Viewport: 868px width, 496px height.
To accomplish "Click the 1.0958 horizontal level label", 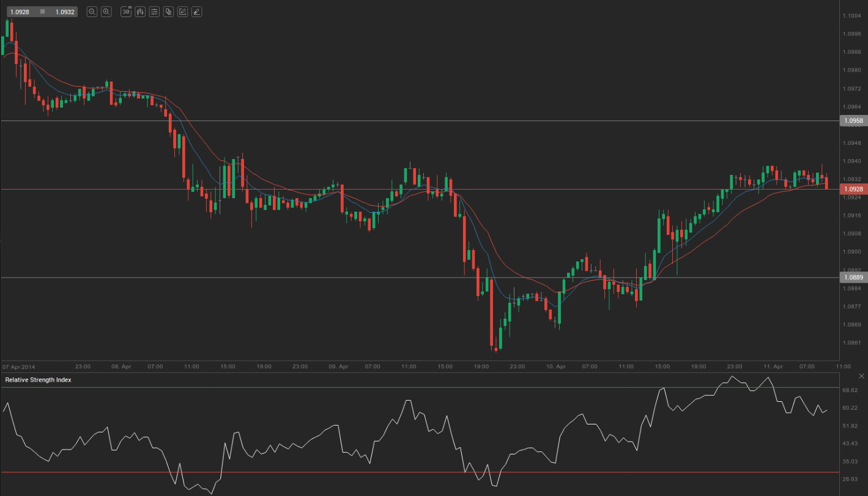I will 853,121.
